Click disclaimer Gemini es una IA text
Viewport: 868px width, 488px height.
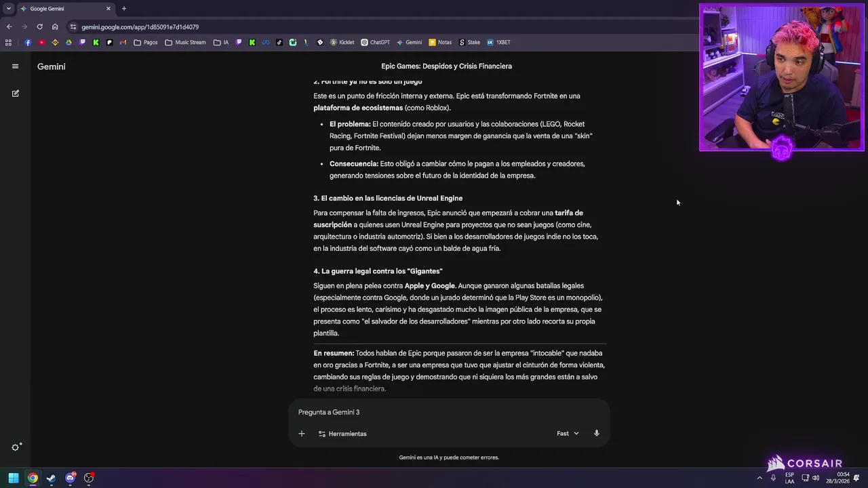pyautogui.click(x=449, y=457)
